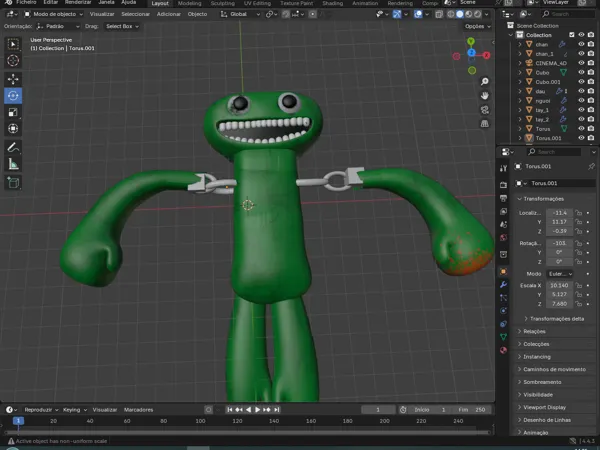This screenshot has height=450, width=600.
Task: Open the Scene properties tab
Action: coord(504,225)
